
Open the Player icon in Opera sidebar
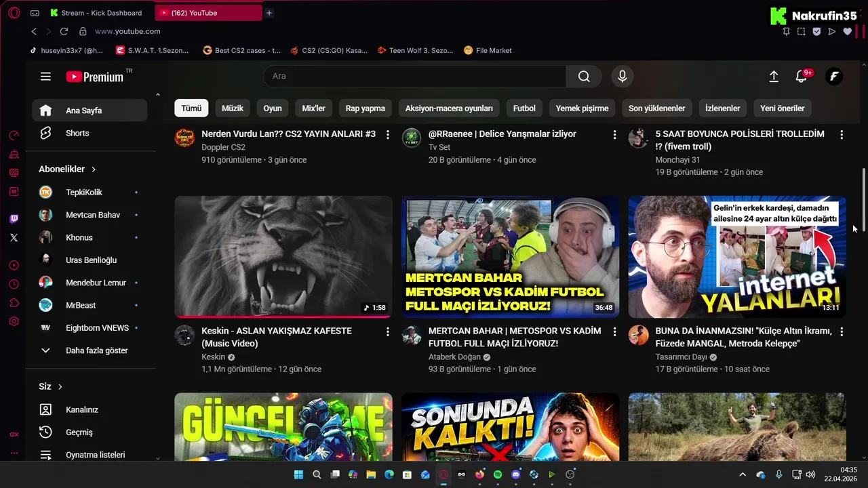coord(14,266)
